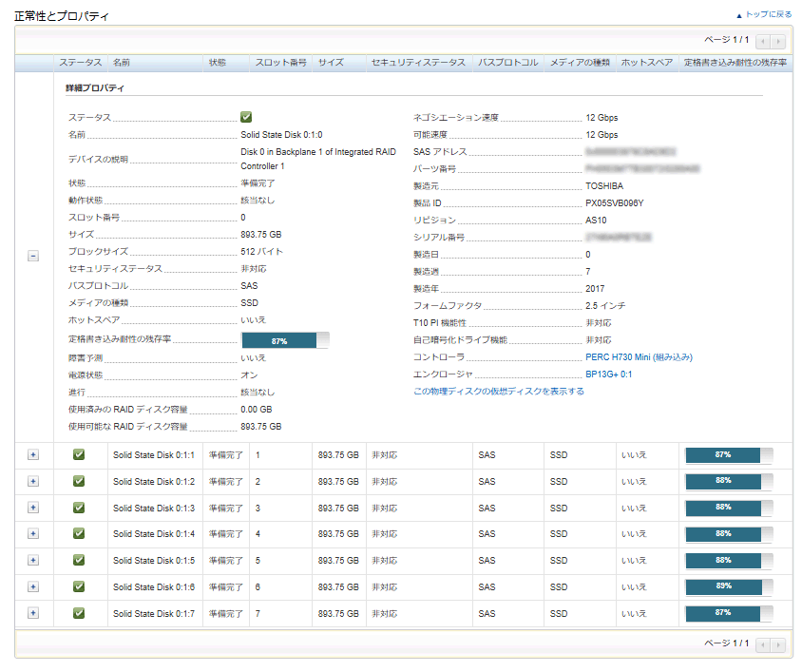Screen dimensions: 802x672
Task: Go to previous page at bottom pager
Action: click(763, 644)
